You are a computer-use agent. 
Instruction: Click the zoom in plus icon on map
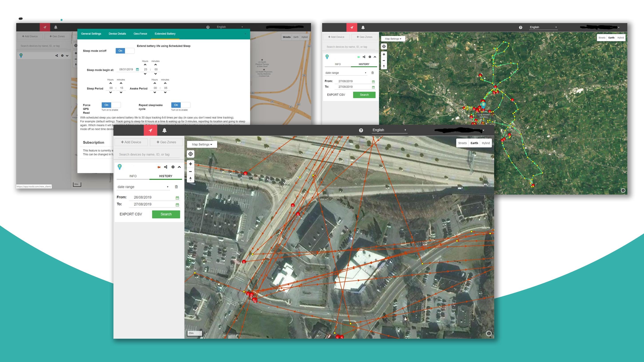(x=191, y=163)
